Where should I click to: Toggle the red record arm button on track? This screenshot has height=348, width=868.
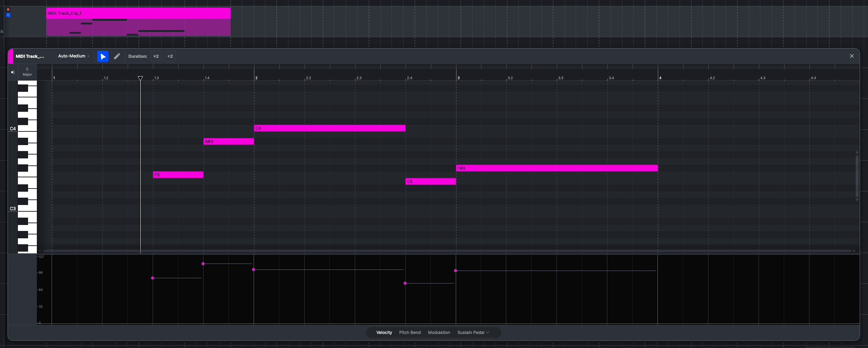[8, 9]
